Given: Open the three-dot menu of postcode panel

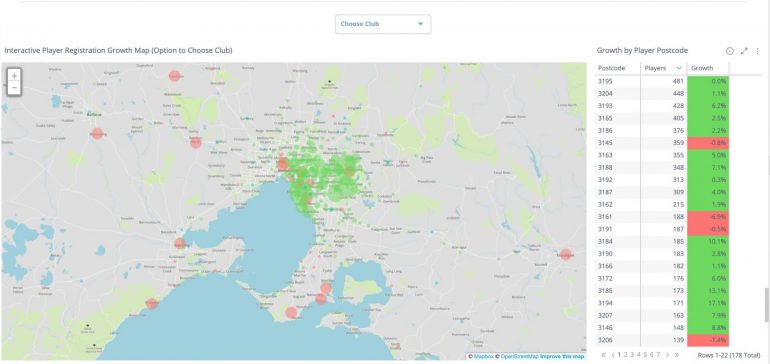Looking at the screenshot, I should click(x=758, y=51).
